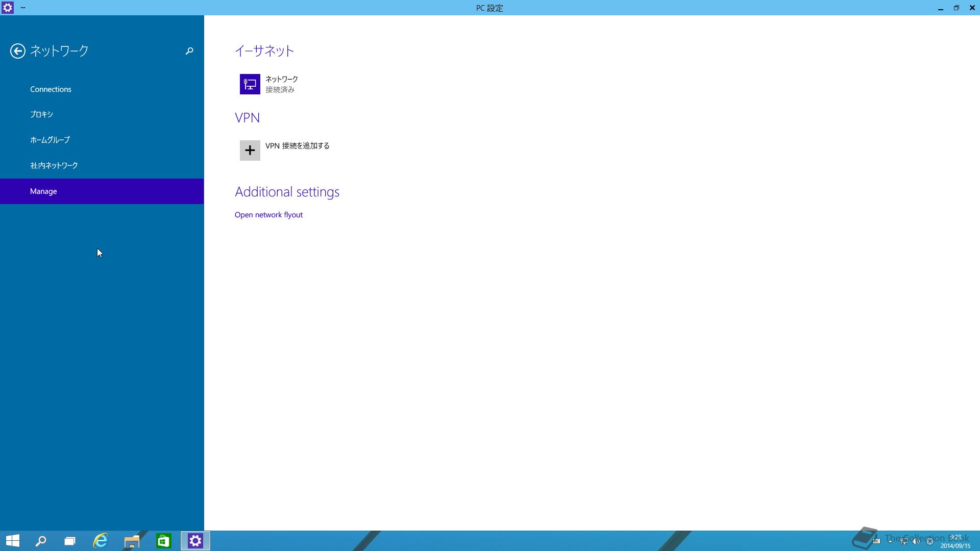Open Task View from the taskbar
The height and width of the screenshot is (551, 980).
[70, 541]
